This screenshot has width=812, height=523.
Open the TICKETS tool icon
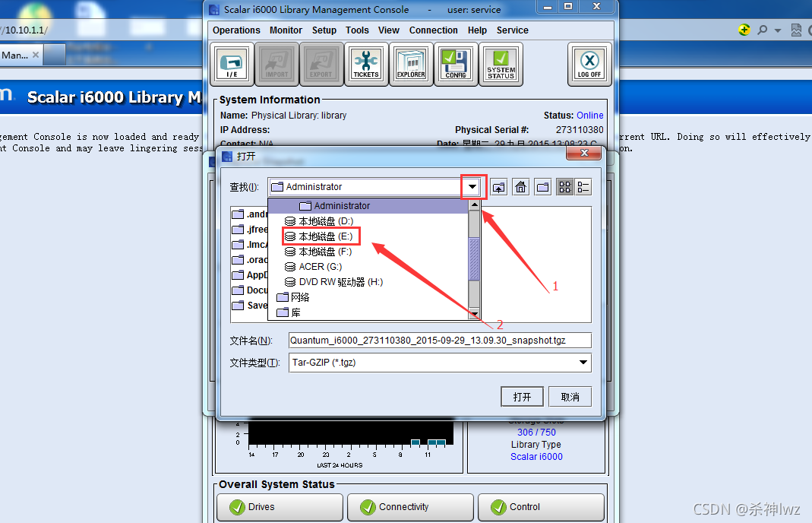[x=366, y=65]
